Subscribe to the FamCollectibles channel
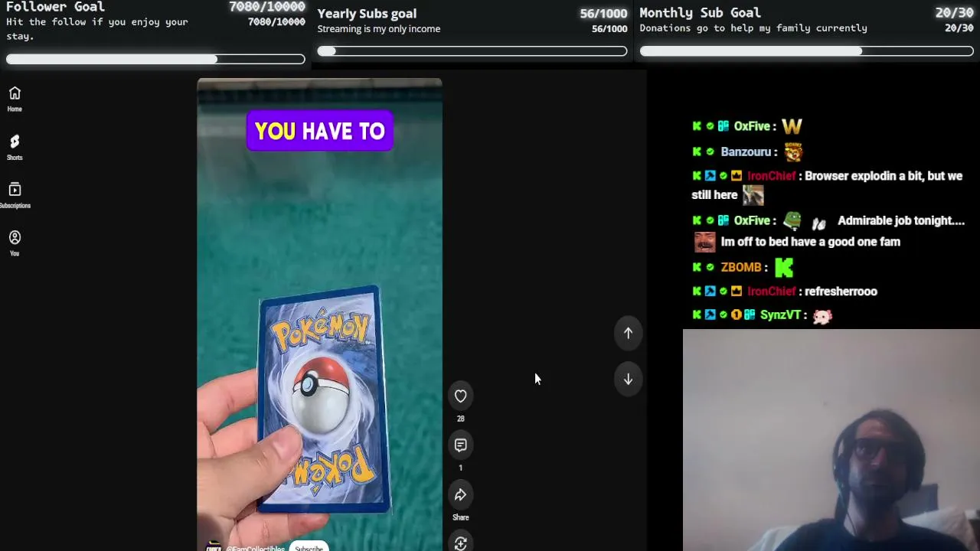 (x=309, y=547)
